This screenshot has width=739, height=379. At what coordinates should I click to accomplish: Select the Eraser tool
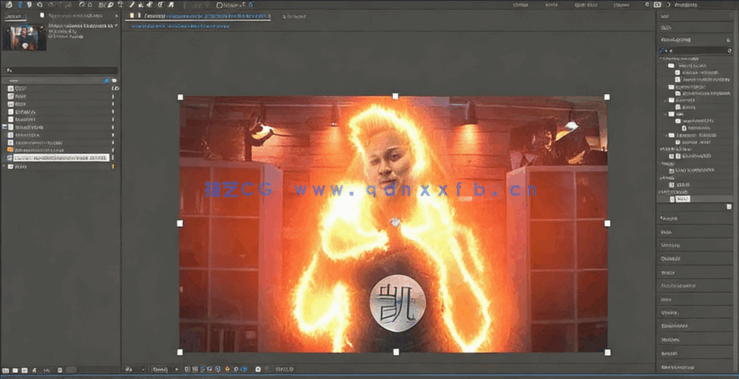[149, 5]
